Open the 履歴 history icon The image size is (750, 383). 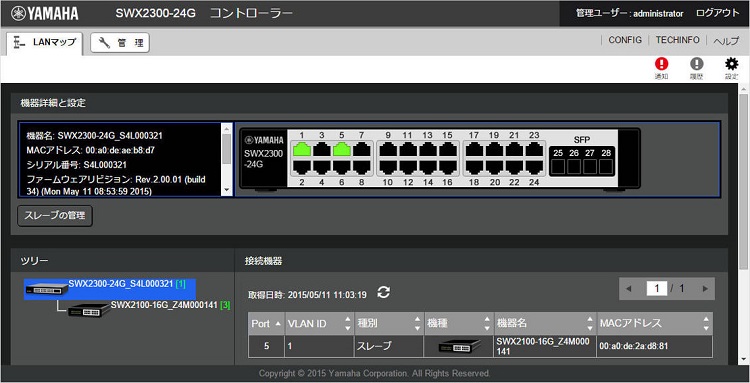696,68
